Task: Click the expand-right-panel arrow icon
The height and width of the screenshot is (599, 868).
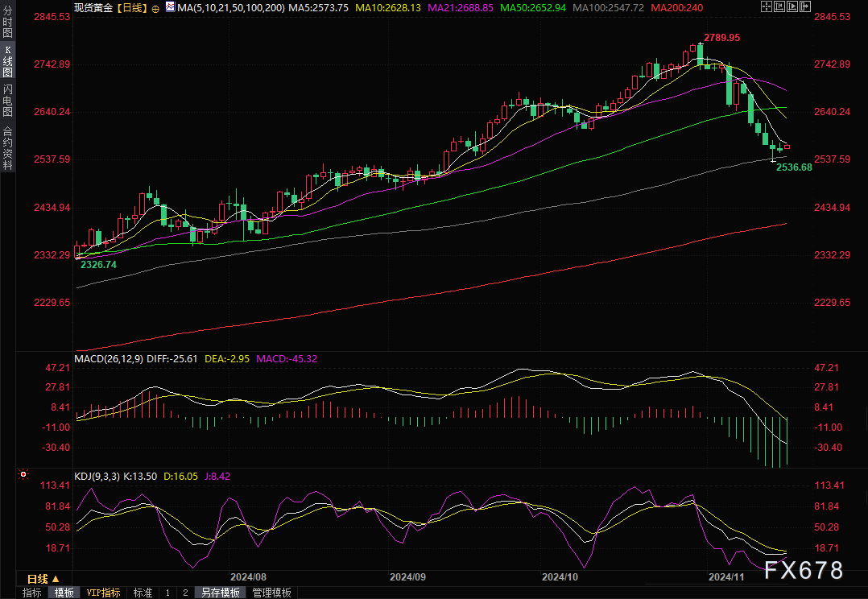Action: pyautogui.click(x=805, y=6)
